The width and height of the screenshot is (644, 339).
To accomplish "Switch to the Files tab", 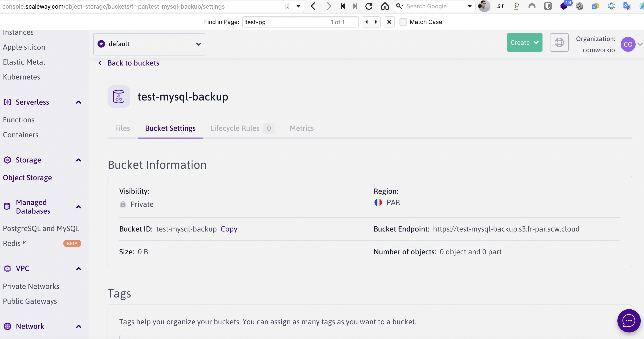I will [122, 128].
